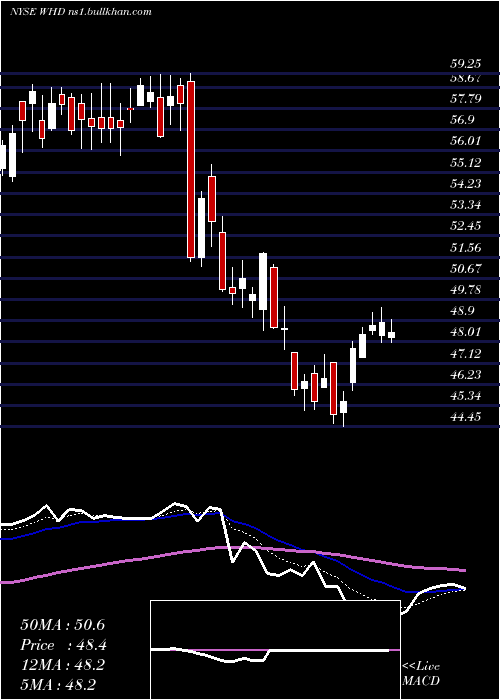500x700 pixels.
Task: Click the 48.01 price axis label
Action: click(x=465, y=332)
